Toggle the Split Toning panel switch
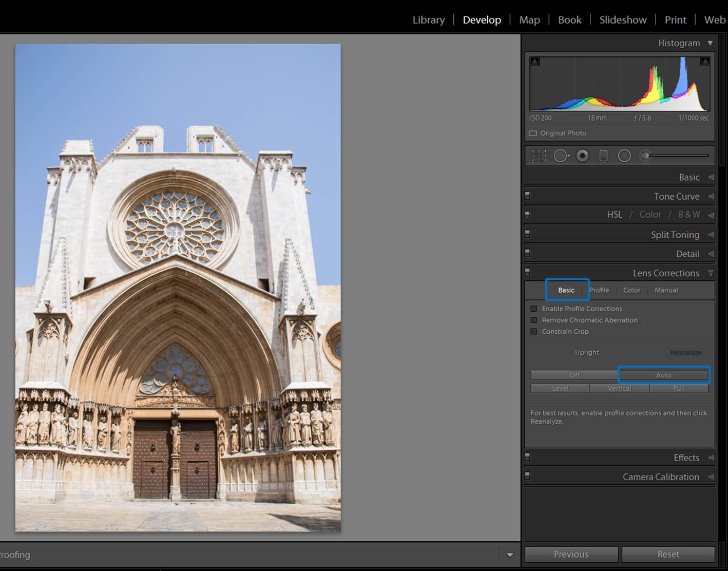The height and width of the screenshot is (571, 728). pos(527,234)
